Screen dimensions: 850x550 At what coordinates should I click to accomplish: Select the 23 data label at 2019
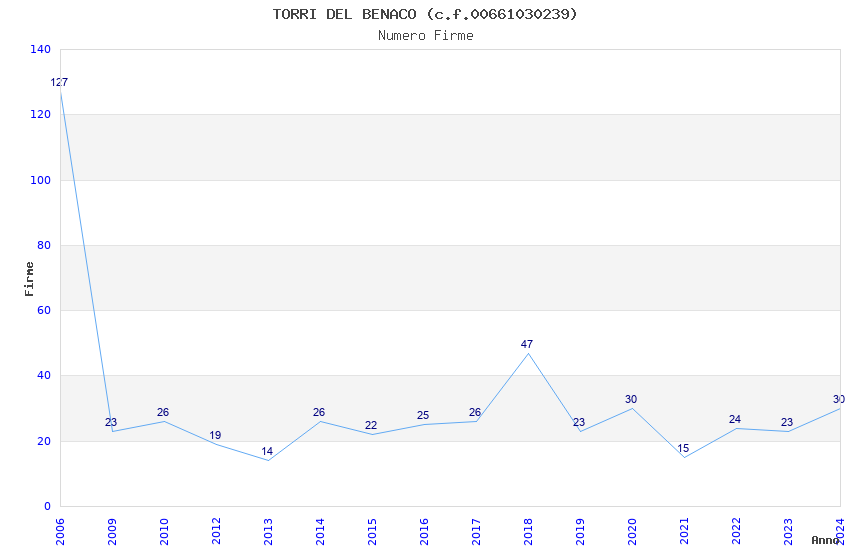(x=578, y=422)
